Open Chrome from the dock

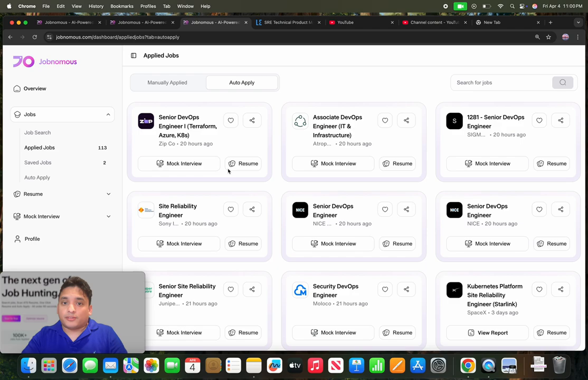(468, 365)
